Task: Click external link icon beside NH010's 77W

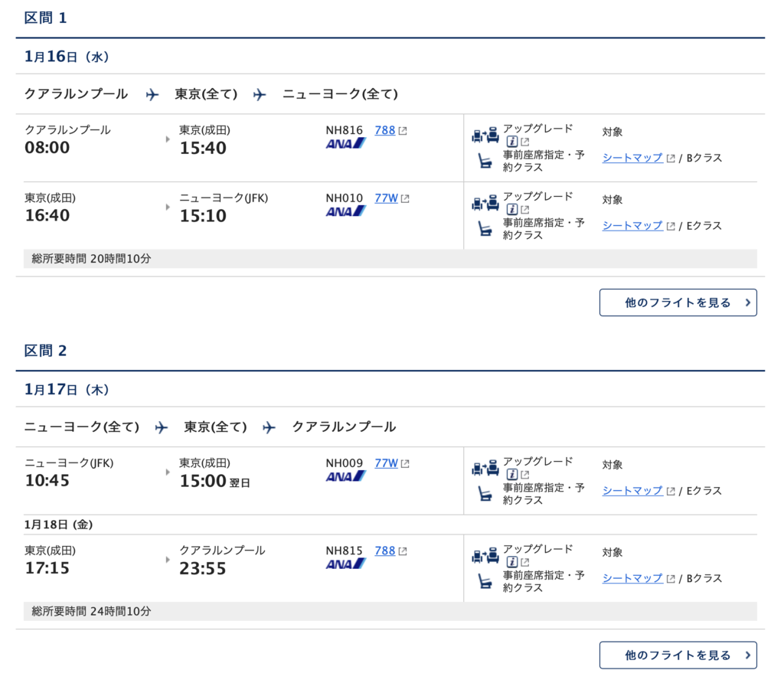Action: coord(405,199)
